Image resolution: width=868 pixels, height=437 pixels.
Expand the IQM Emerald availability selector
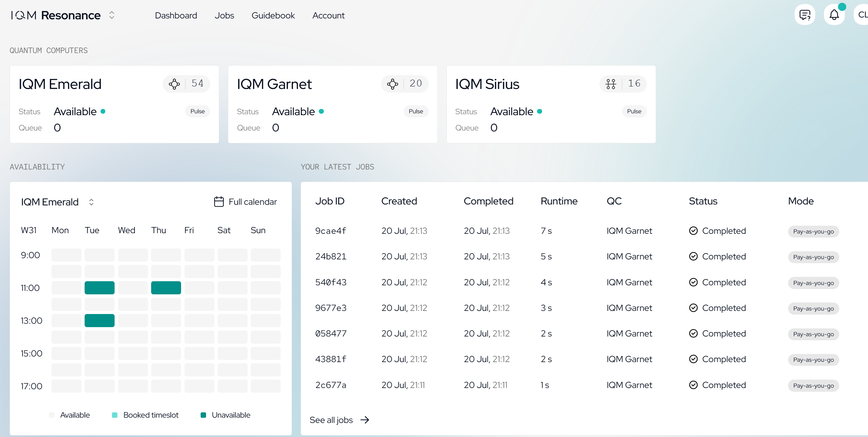(91, 202)
